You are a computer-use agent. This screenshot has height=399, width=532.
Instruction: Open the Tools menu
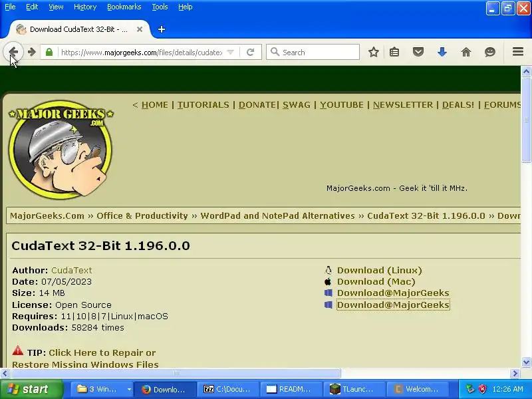[160, 7]
